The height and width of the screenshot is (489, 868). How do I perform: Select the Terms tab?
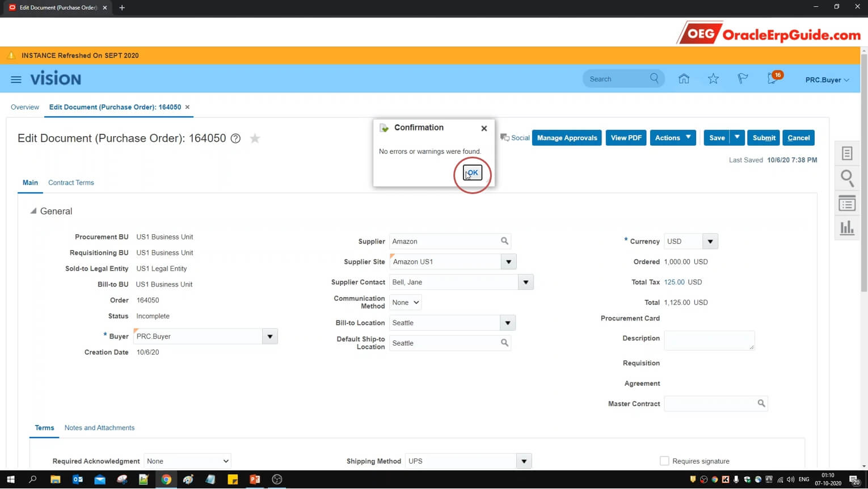click(44, 428)
